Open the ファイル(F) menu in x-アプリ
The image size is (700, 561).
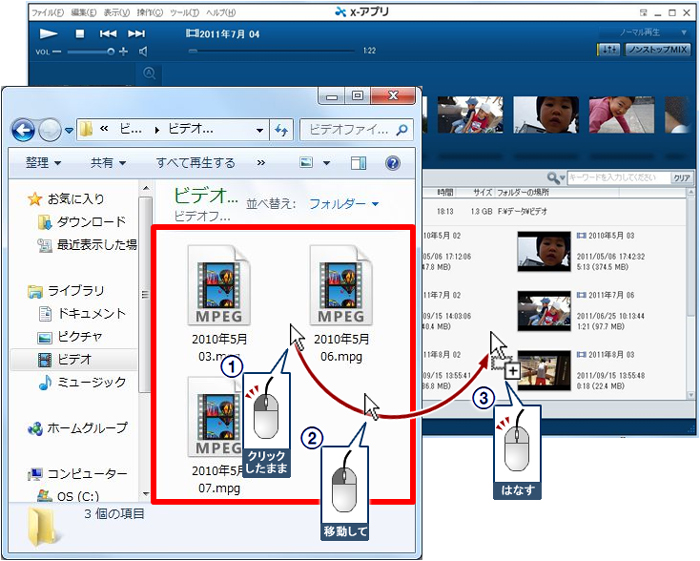tap(47, 13)
